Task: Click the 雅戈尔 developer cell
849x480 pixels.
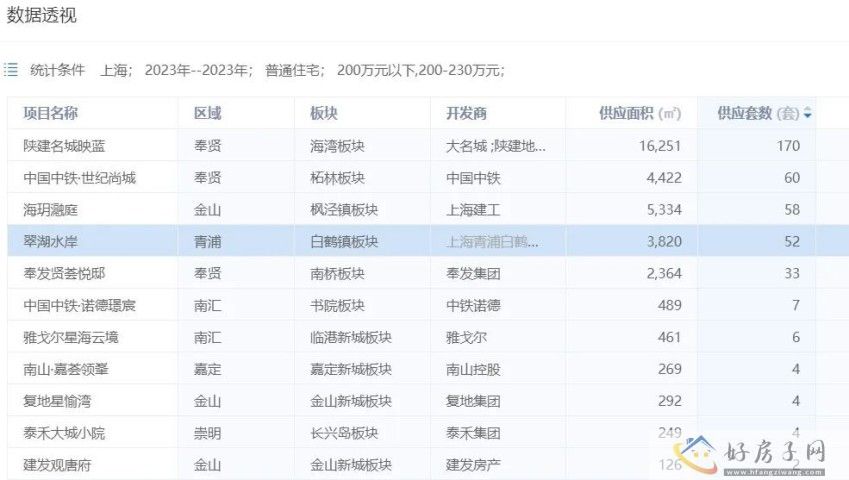Action: 466,337
